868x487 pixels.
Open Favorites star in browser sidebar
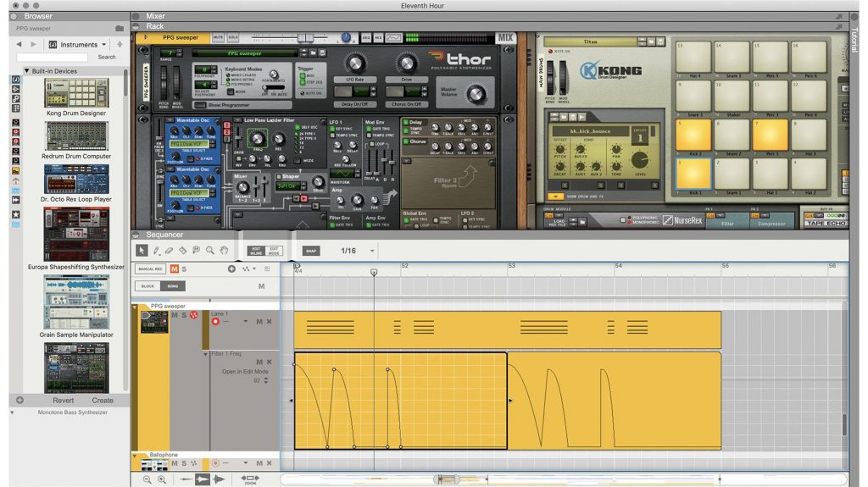[x=15, y=214]
